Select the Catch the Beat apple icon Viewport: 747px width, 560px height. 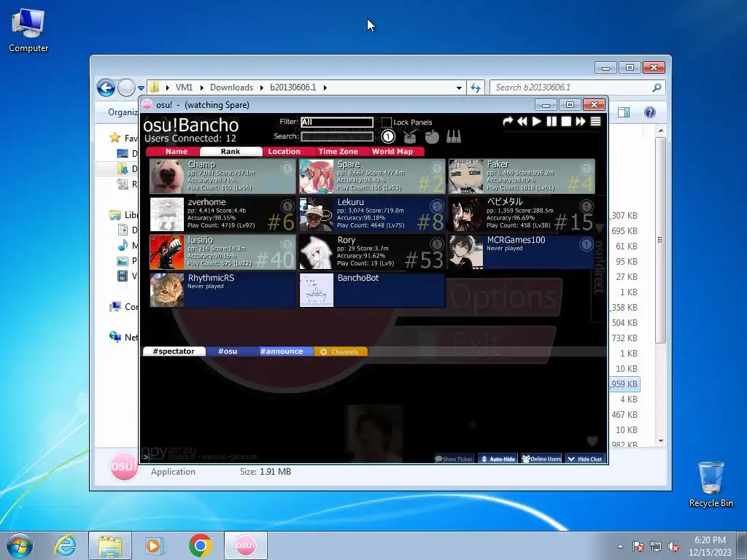432,137
